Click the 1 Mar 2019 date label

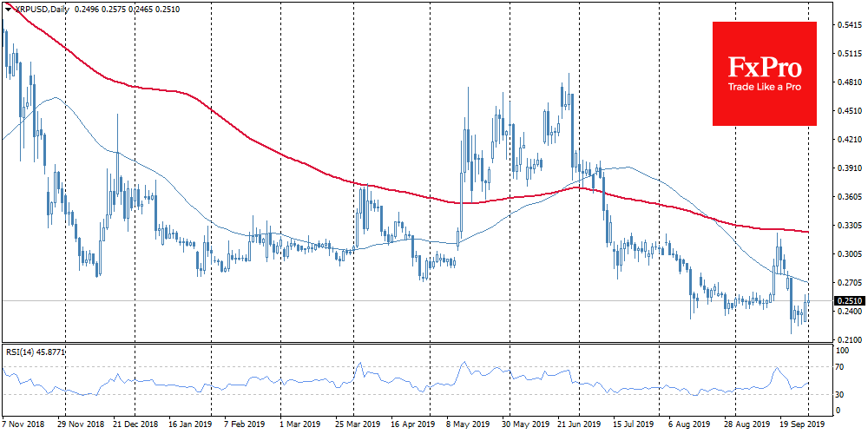pos(298,426)
